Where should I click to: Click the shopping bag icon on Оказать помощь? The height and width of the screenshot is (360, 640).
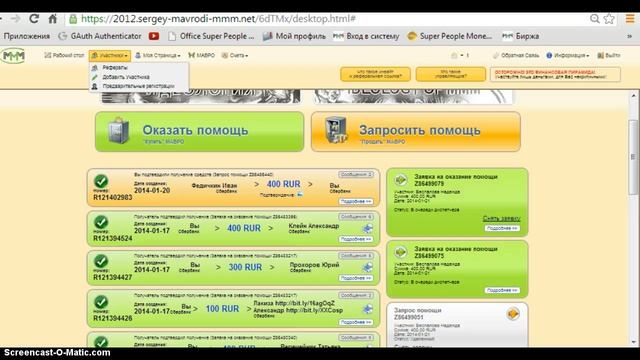click(x=118, y=131)
